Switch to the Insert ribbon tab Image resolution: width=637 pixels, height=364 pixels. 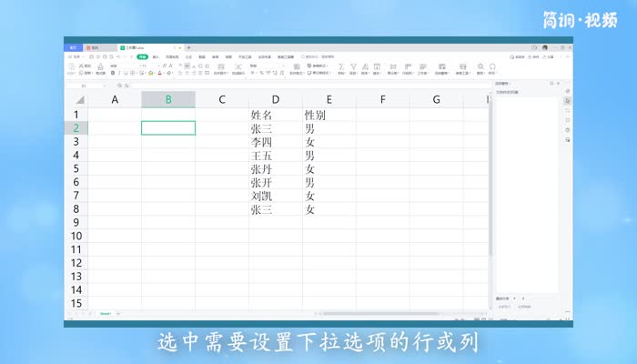(x=156, y=56)
